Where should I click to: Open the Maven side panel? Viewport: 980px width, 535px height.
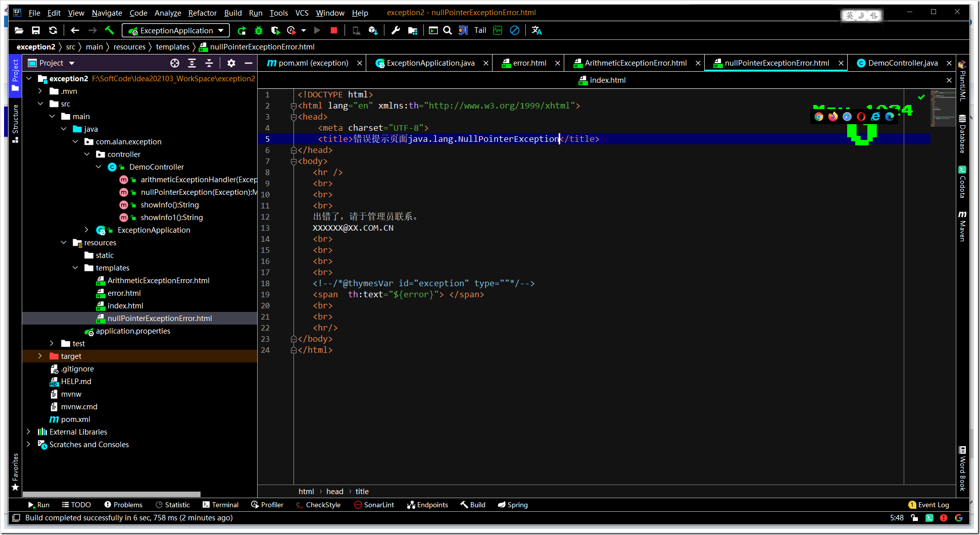(962, 226)
